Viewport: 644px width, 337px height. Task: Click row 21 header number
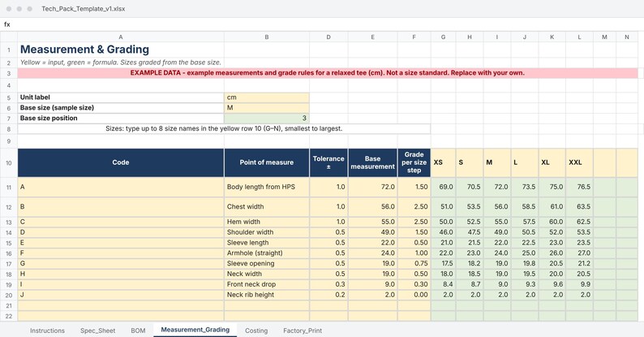(9, 306)
